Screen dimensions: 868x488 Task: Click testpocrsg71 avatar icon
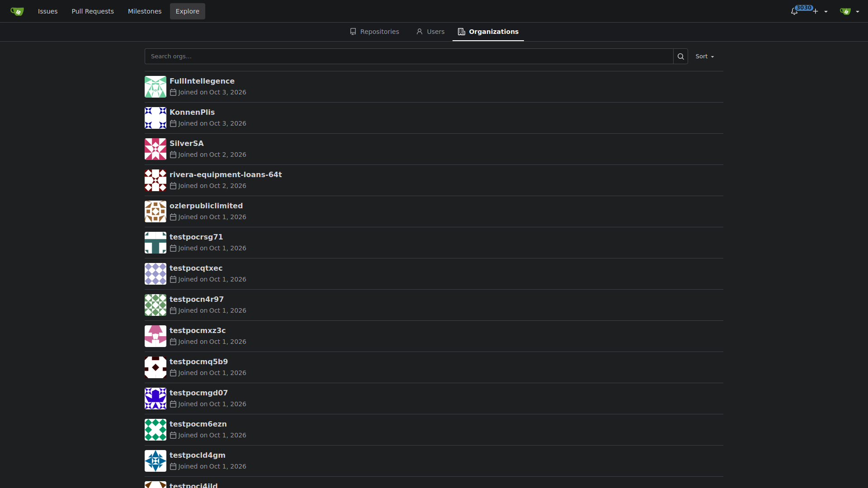156,243
